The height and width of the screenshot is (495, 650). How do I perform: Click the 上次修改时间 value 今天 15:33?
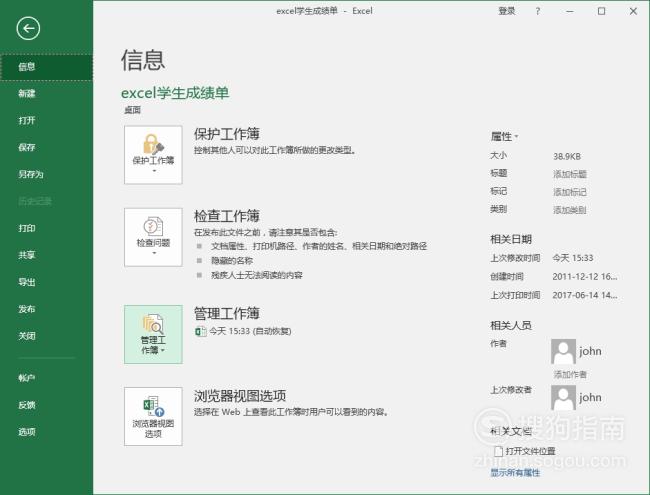pyautogui.click(x=573, y=258)
